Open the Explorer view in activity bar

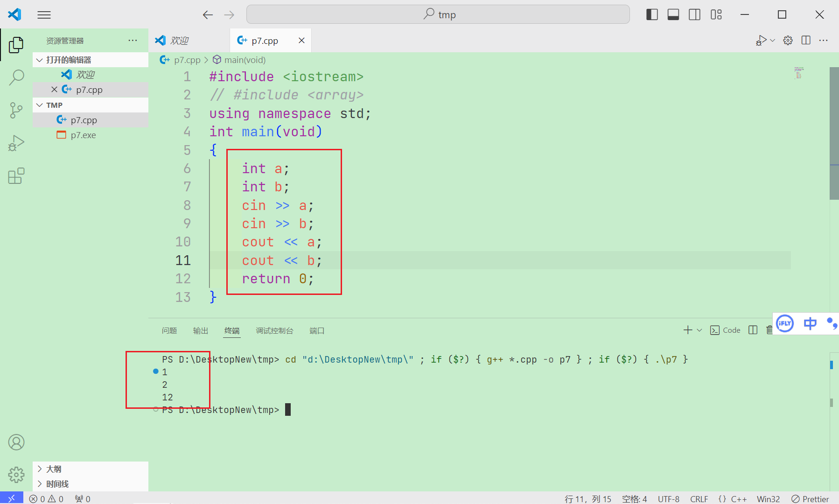[x=16, y=45]
